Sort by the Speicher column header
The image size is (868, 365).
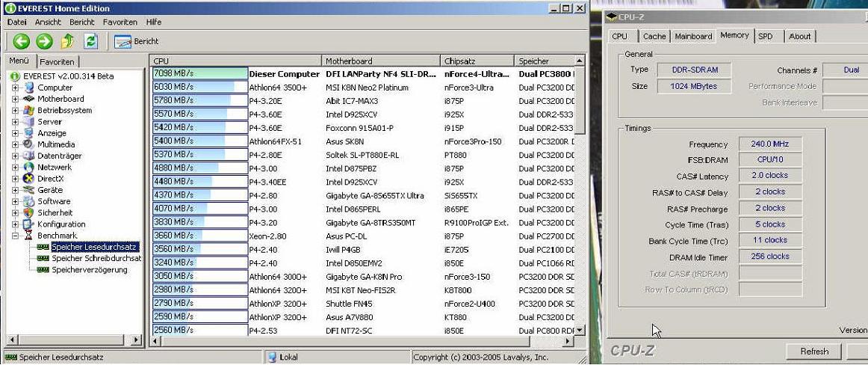pos(544,61)
